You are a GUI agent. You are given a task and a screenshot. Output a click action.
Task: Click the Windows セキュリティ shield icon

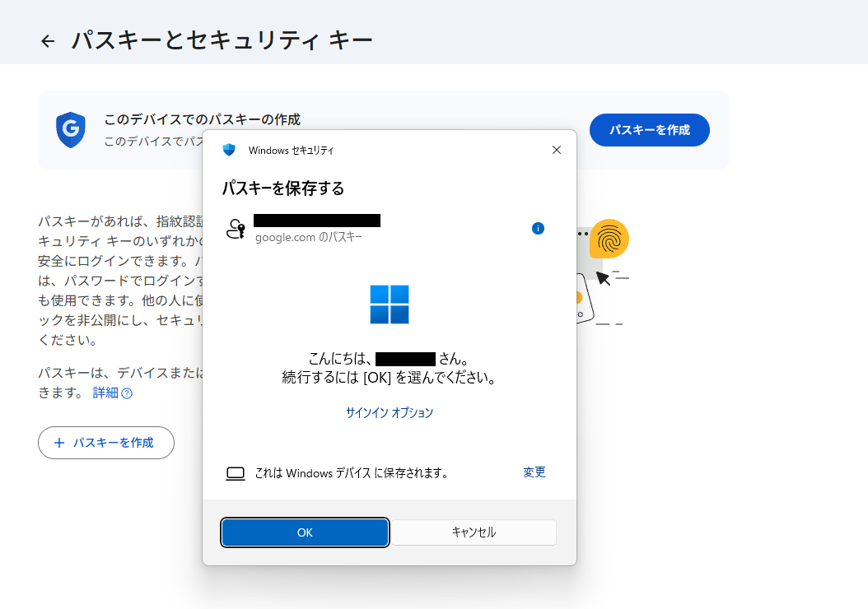click(229, 150)
